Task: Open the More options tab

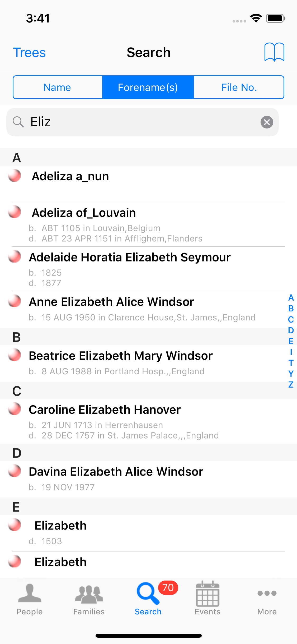Action: tap(267, 599)
